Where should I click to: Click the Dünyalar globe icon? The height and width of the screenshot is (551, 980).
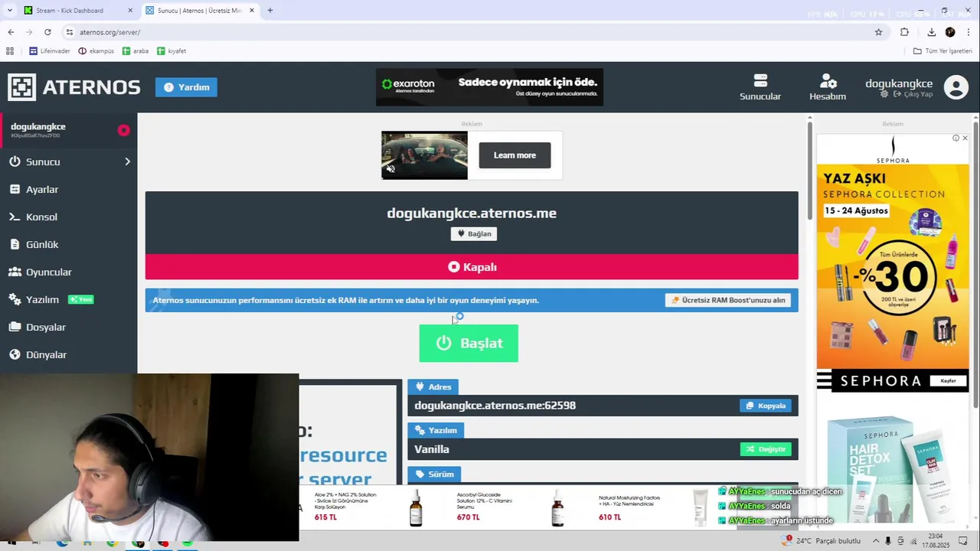point(15,354)
